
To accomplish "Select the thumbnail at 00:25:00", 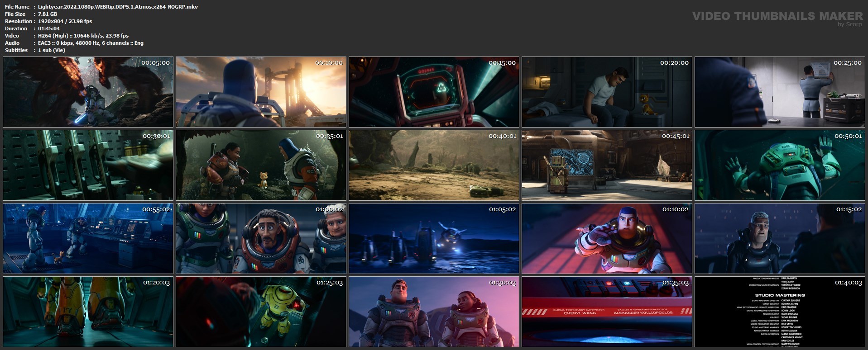I will 780,92.
